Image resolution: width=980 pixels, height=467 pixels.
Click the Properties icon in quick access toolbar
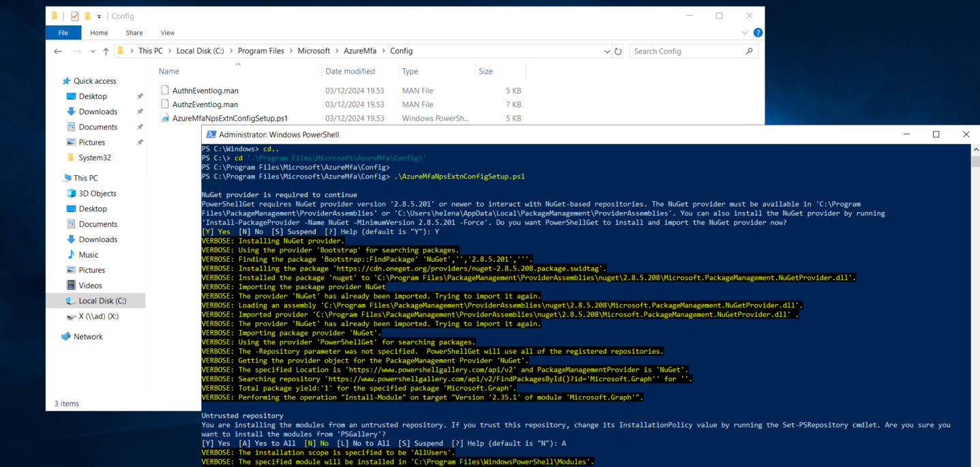(x=75, y=16)
